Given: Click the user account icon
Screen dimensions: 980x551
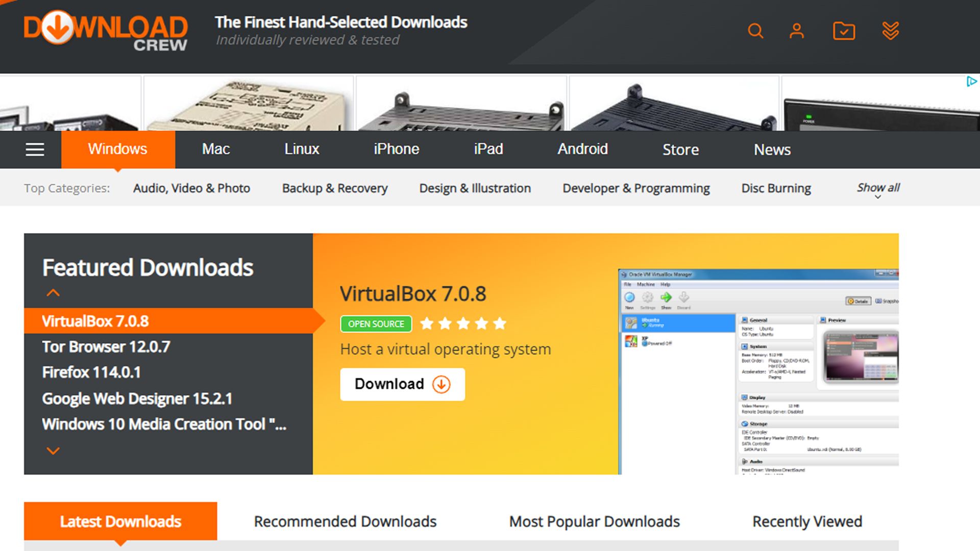Looking at the screenshot, I should tap(796, 31).
